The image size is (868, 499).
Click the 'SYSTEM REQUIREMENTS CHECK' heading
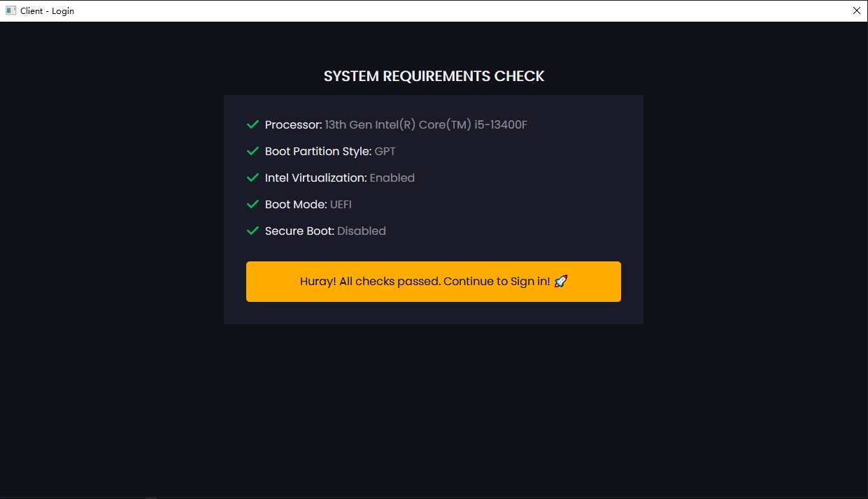434,76
